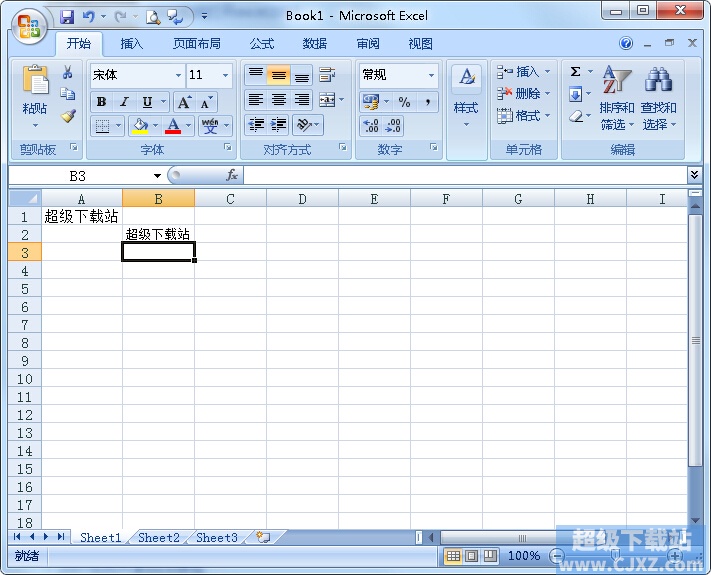Image resolution: width=711 pixels, height=575 pixels.
Task: Apply comma style number format
Action: 427,102
